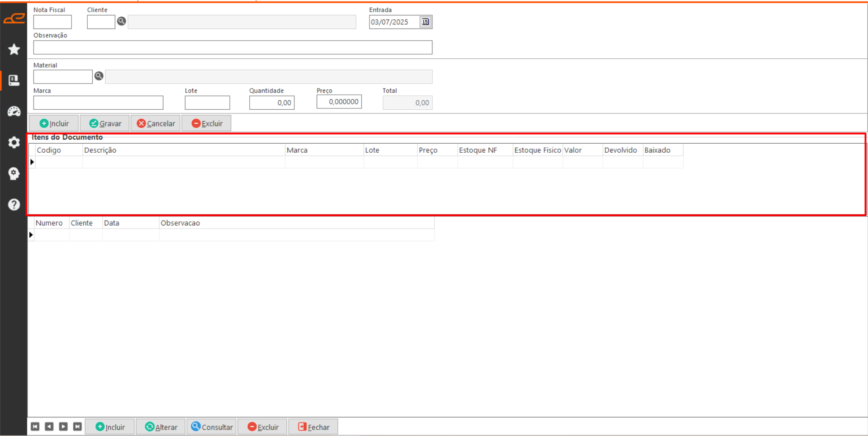The width and height of the screenshot is (868, 436).
Task: Click the favorites star icon in sidebar
Action: (x=14, y=49)
